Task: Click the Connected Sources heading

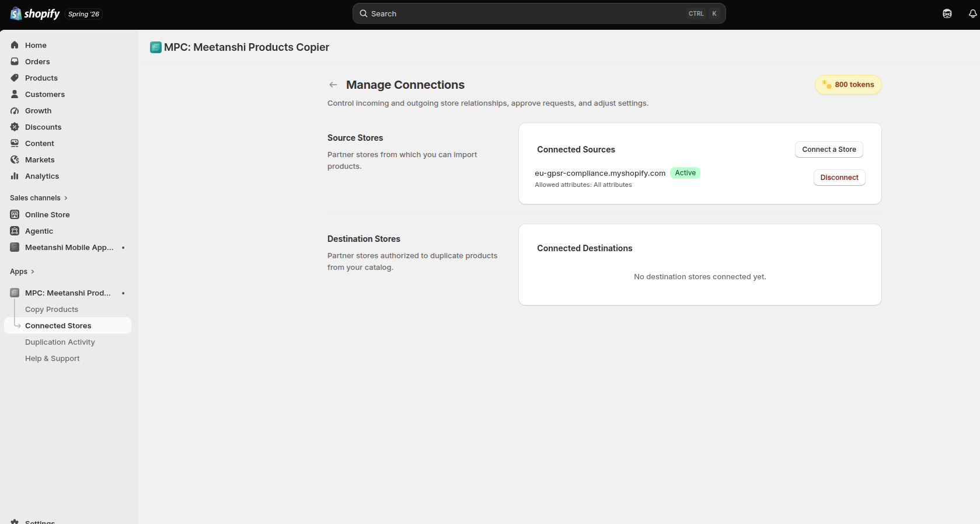Action: [x=576, y=150]
